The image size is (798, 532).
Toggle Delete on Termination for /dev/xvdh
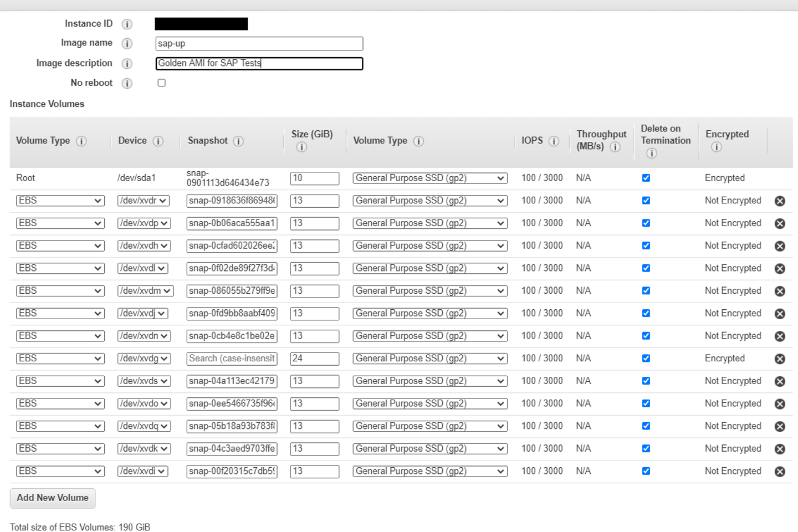[x=646, y=245]
